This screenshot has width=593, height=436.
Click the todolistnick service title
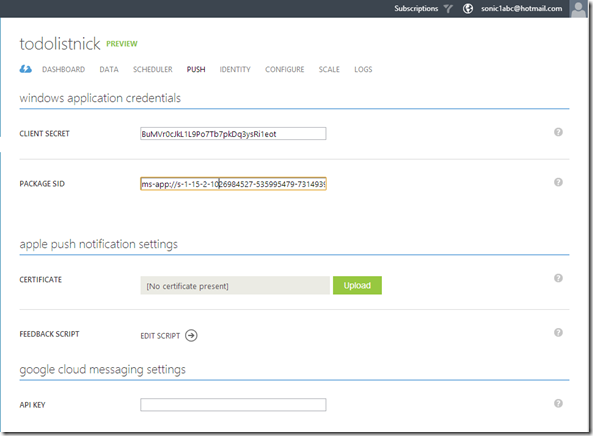pos(60,44)
